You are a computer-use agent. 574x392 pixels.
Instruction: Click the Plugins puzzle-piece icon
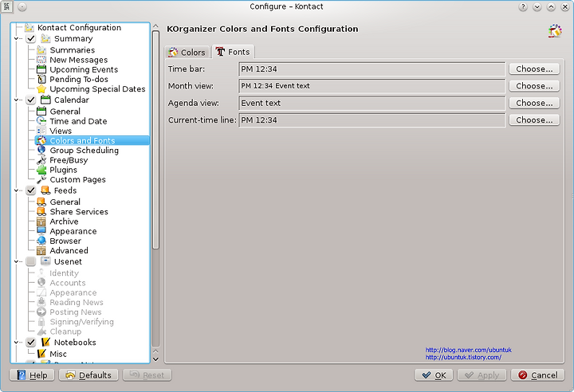[x=41, y=170]
